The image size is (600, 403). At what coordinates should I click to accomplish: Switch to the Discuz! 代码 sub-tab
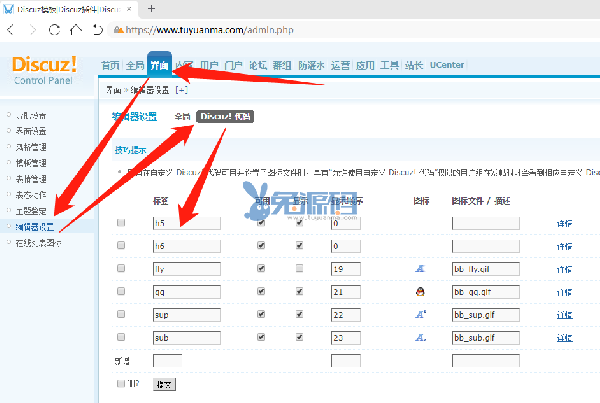[x=225, y=116]
